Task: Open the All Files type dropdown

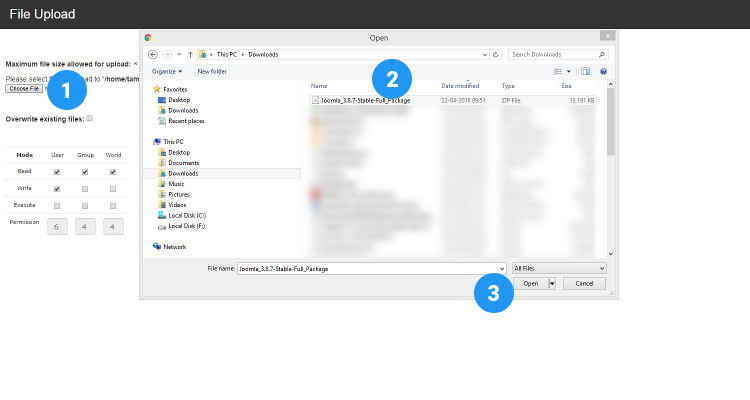Action: 559,269
